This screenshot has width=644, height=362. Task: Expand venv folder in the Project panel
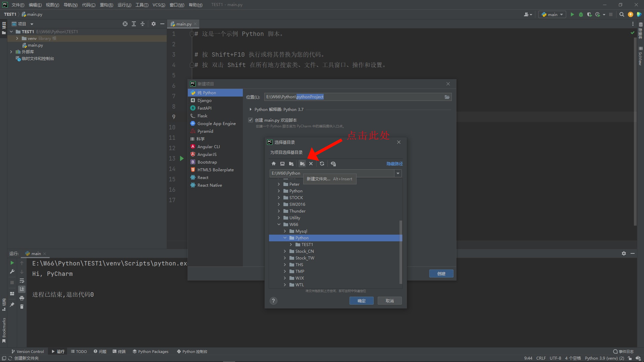(17, 38)
